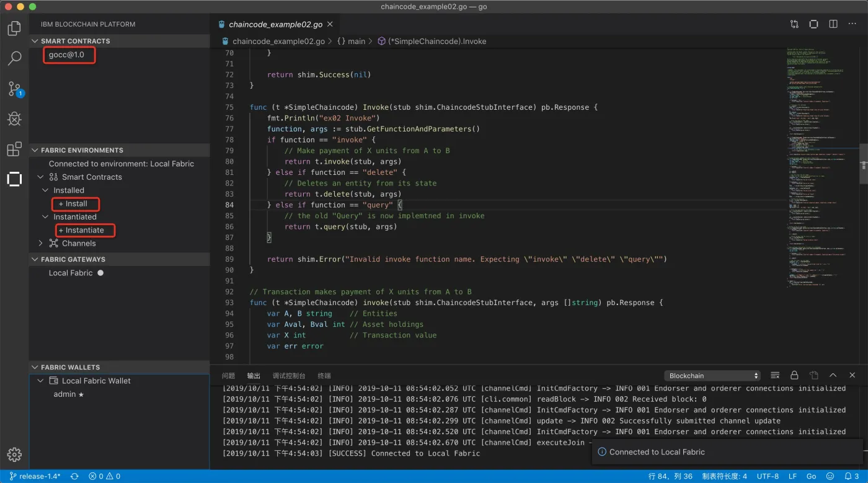This screenshot has height=483, width=868.
Task: Click the line and column indicator 行 84, 列 36
Action: click(670, 476)
